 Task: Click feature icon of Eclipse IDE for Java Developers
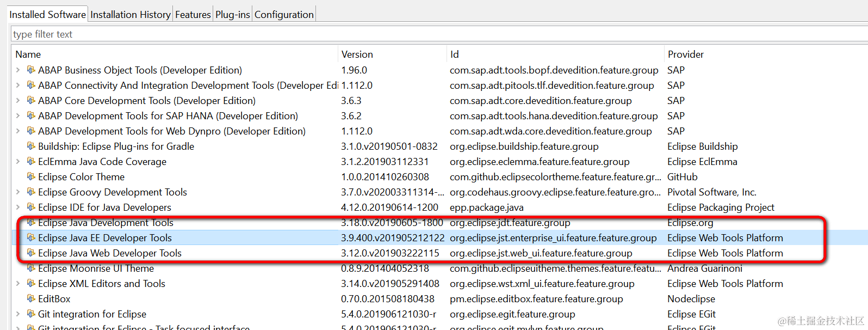[31, 207]
